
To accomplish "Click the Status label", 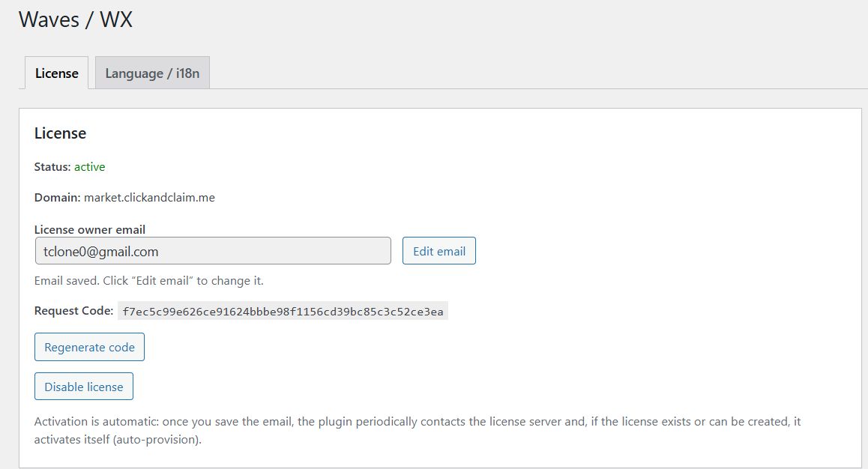I will pyautogui.click(x=52, y=166).
